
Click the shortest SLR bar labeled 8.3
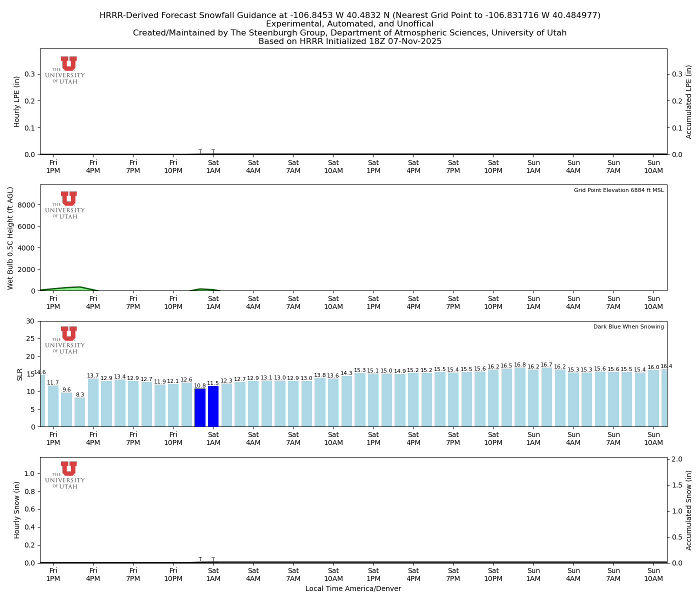coord(80,412)
